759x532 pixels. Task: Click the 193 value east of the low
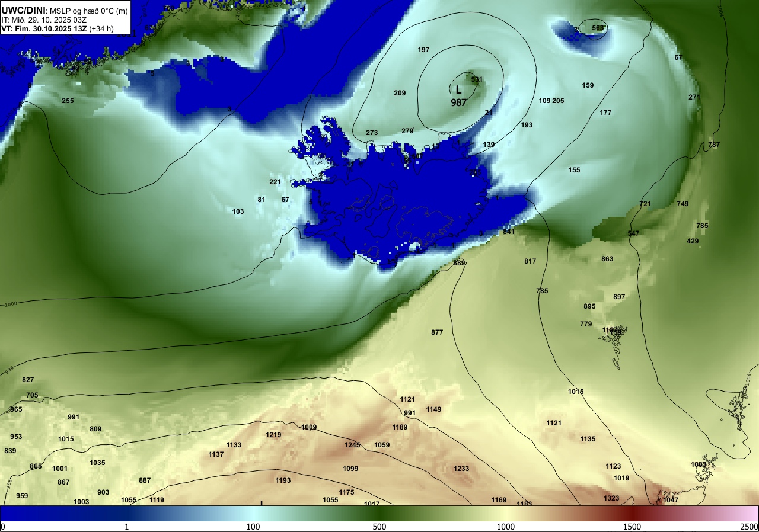click(527, 125)
